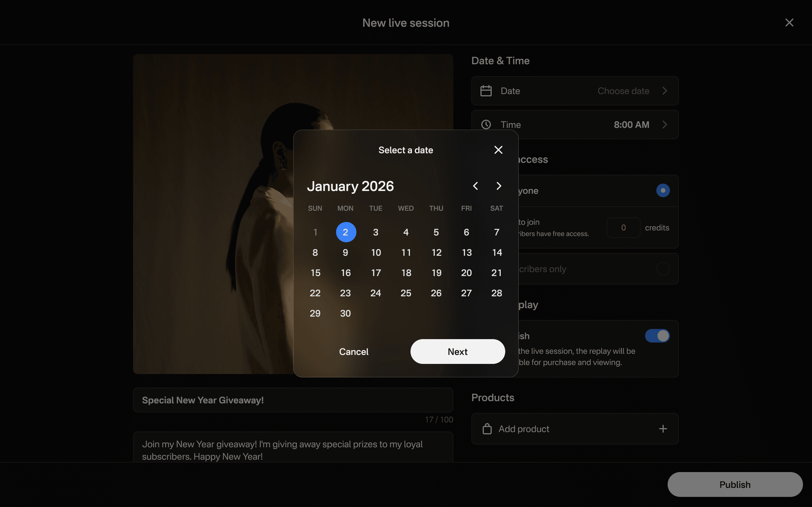Screen dimensions: 812x507
Task: Click the clock icon beside Time
Action: (x=486, y=125)
